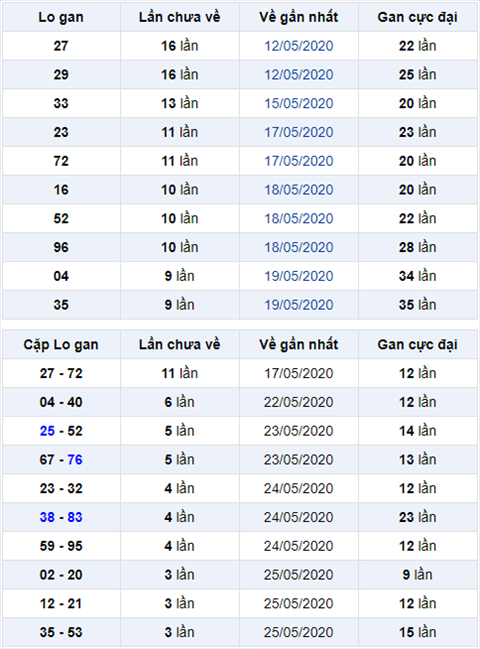This screenshot has height=649, width=480.
Task: Click the first table's 'Gan cực đại' header
Action: [418, 17]
